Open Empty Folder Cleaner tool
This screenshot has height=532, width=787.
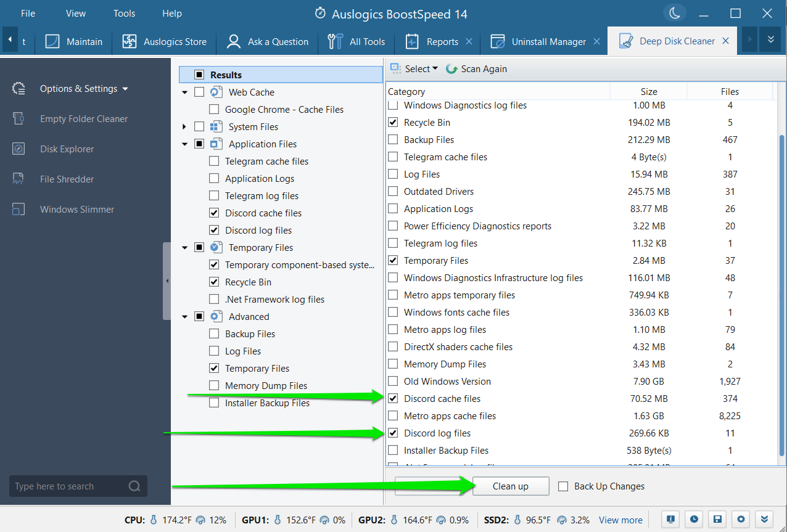(x=83, y=119)
